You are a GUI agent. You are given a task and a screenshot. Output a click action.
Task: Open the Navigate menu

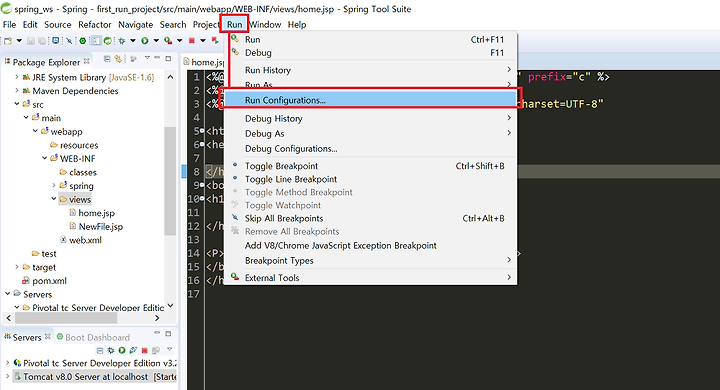coord(135,24)
